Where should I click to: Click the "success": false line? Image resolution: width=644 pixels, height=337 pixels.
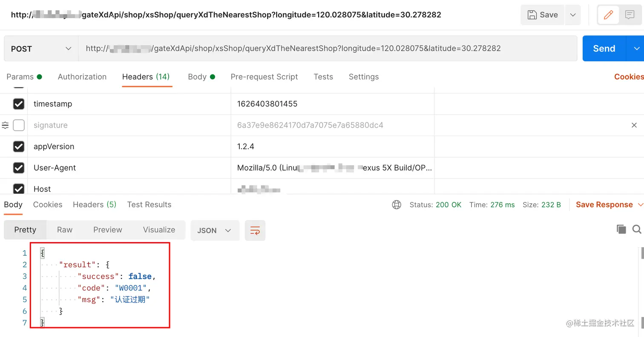(117, 277)
